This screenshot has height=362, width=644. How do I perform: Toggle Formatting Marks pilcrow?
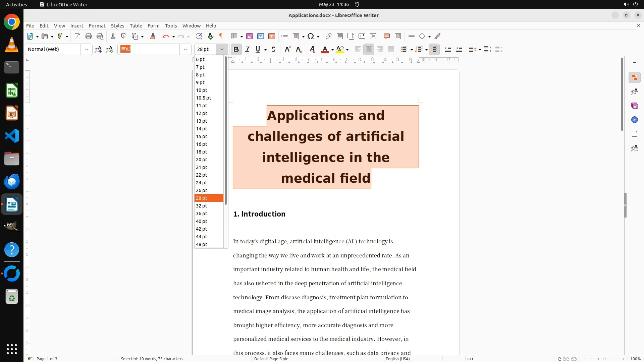221,36
